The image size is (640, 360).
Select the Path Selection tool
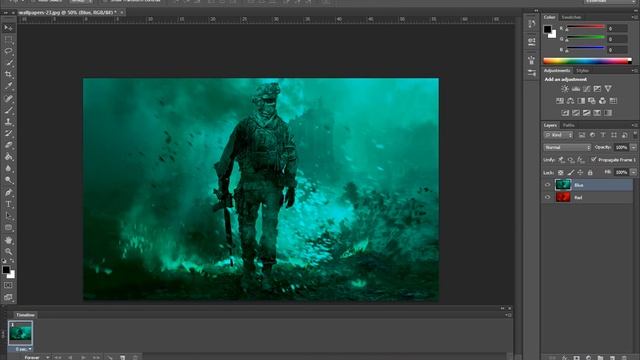pos(8,216)
